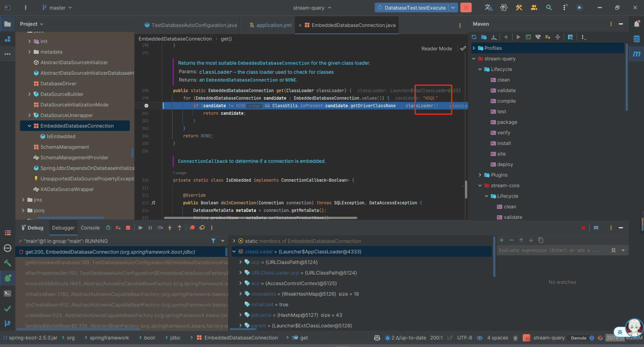Expand the Profiles node in Maven
This screenshot has width=644, height=347.
click(474, 48)
